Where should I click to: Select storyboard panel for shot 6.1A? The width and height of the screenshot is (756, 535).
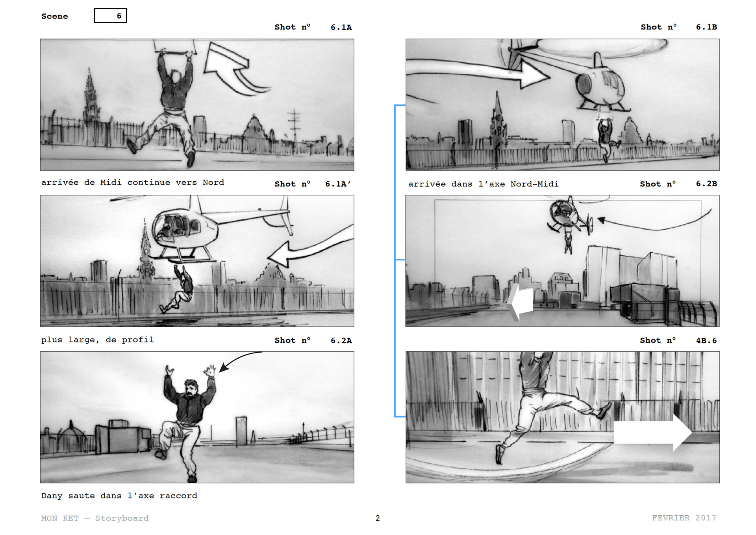[x=197, y=104]
